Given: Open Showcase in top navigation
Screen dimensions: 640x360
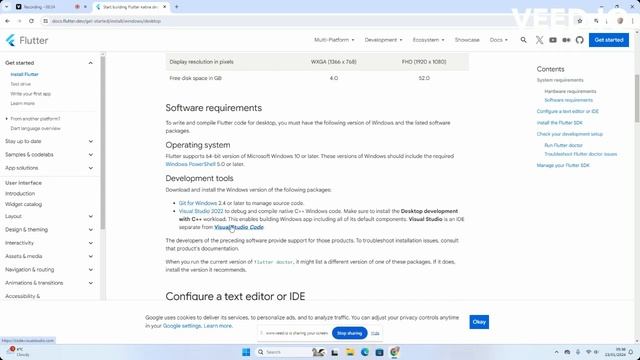Looking at the screenshot, I should click(467, 40).
